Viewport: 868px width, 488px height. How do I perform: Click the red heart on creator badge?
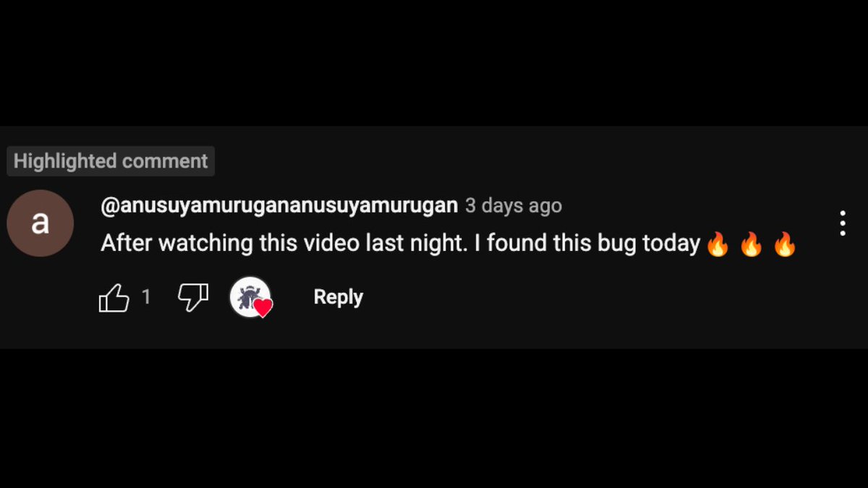point(263,308)
